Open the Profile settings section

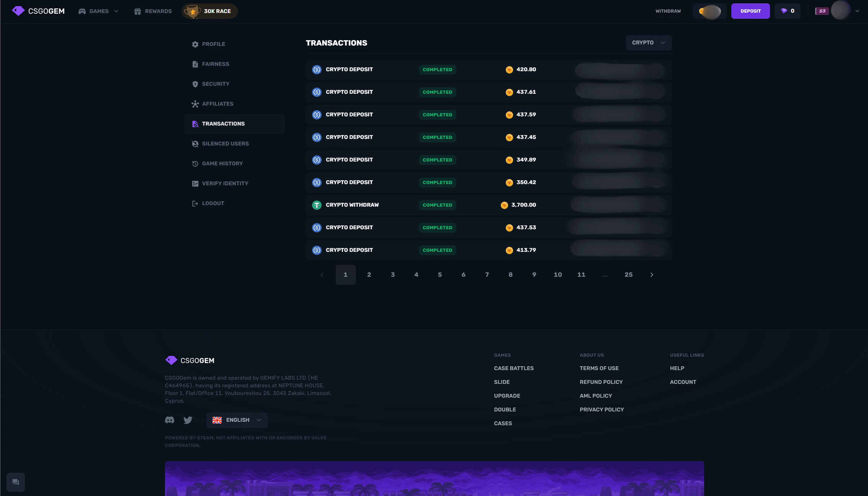click(x=234, y=44)
